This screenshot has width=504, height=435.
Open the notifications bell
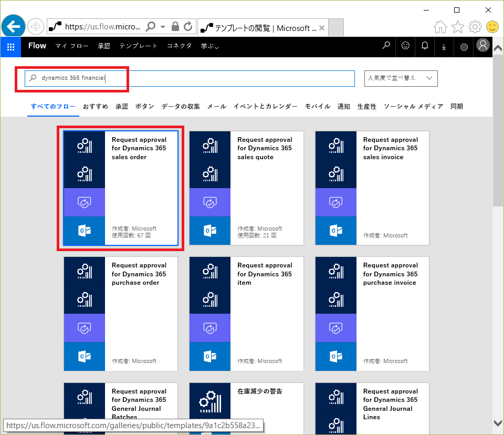pyautogui.click(x=425, y=46)
